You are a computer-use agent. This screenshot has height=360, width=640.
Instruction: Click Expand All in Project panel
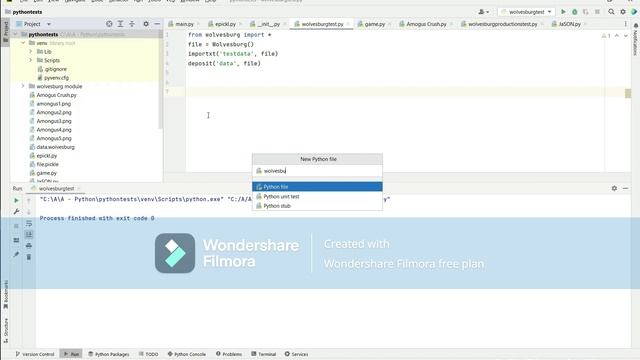coord(120,24)
